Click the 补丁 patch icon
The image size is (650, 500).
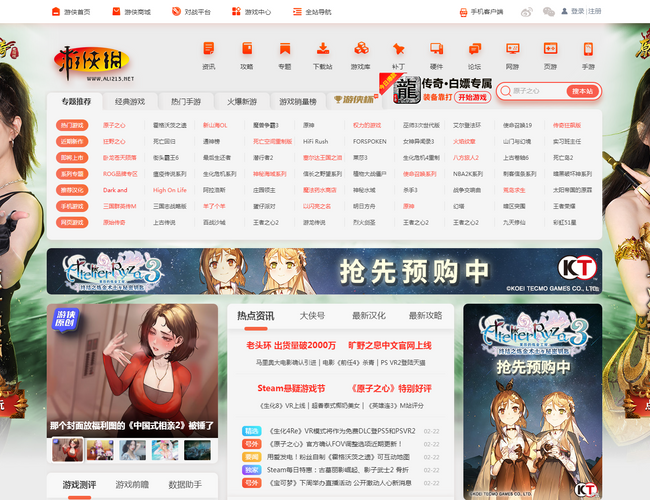[398, 54]
